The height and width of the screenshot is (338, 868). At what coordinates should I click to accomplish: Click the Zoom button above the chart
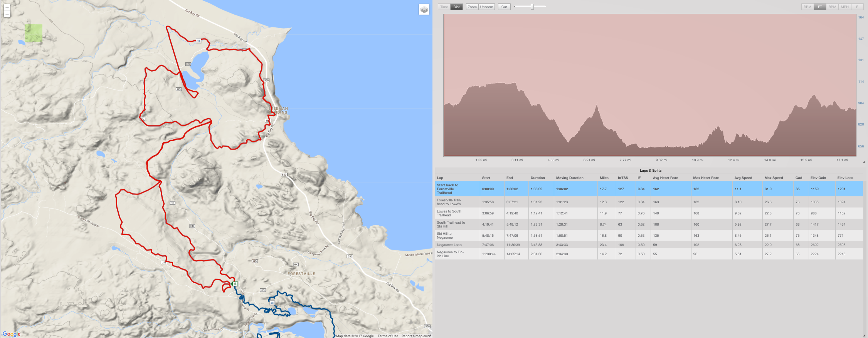[x=472, y=7]
